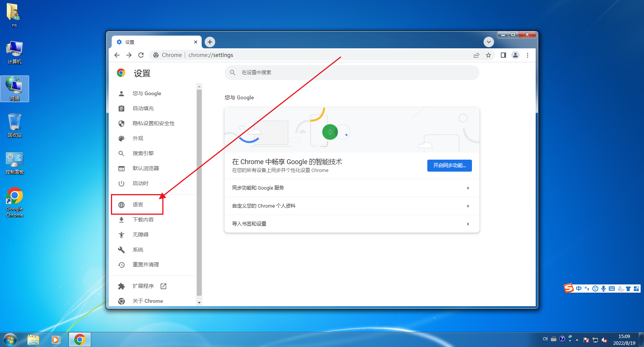
Task: Open the tab search dropdown arrow
Action: [488, 42]
